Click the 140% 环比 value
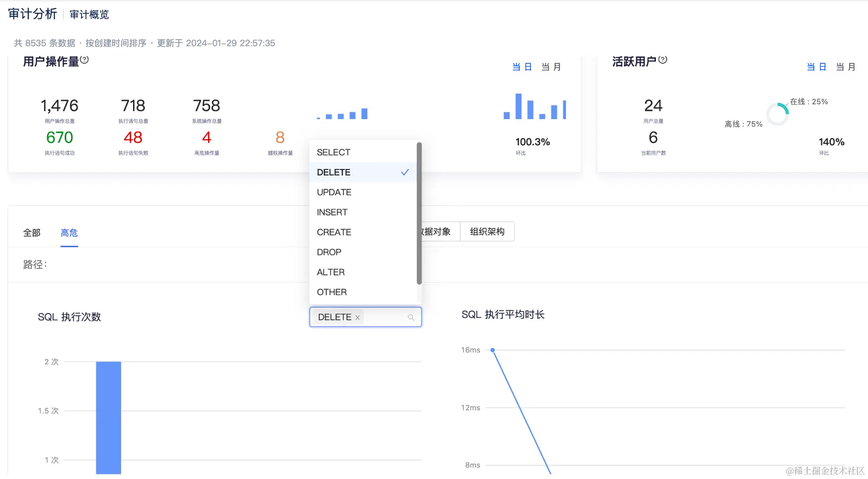The width and height of the screenshot is (868, 479). point(831,142)
